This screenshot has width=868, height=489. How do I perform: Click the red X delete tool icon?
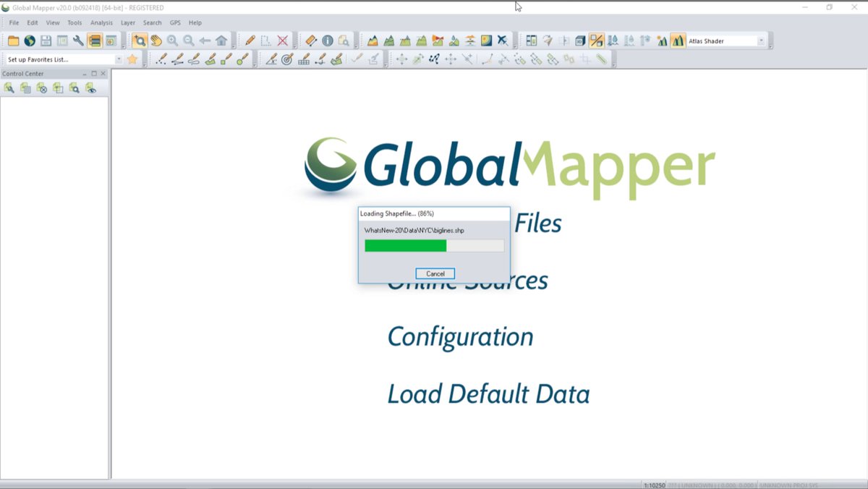click(283, 41)
